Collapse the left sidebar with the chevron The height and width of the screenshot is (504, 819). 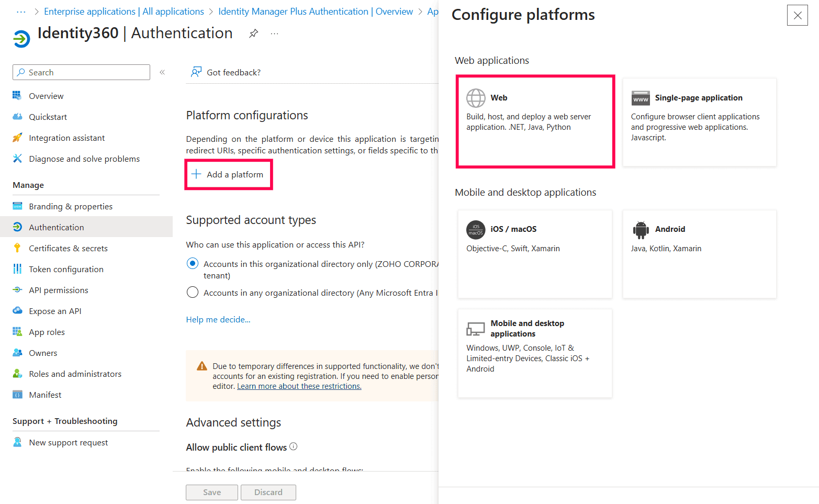click(x=162, y=72)
